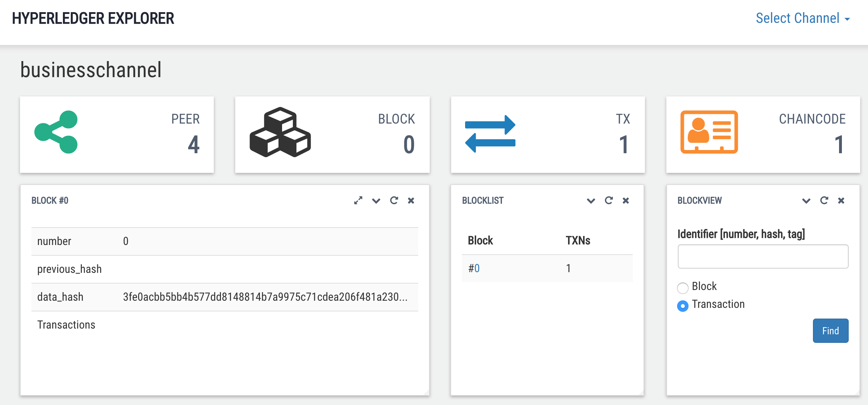The image size is (868, 405).
Task: Click the TX count 1
Action: click(624, 145)
